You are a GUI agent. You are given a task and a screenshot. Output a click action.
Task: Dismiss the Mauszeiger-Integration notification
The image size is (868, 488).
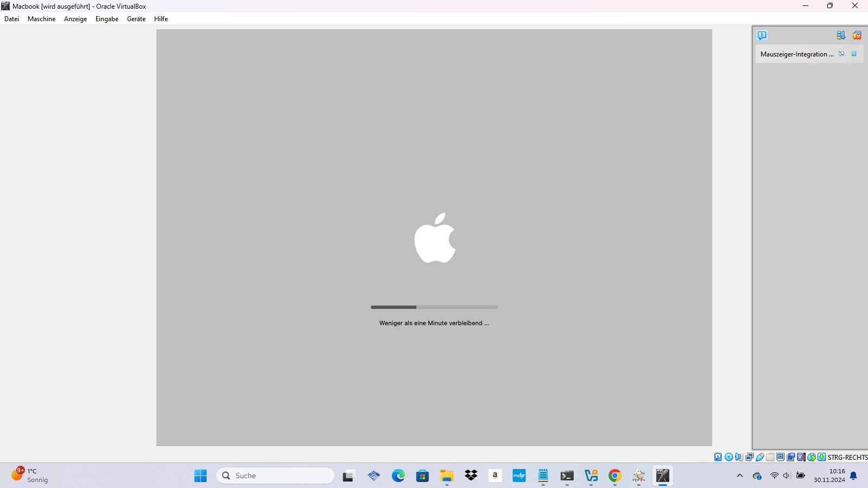coord(854,54)
